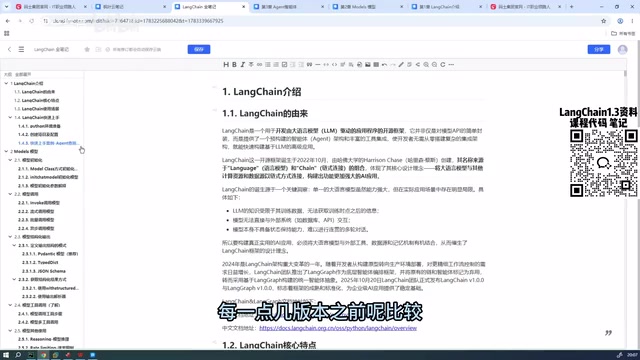Open the user avatar menu next to Share

[622, 49]
